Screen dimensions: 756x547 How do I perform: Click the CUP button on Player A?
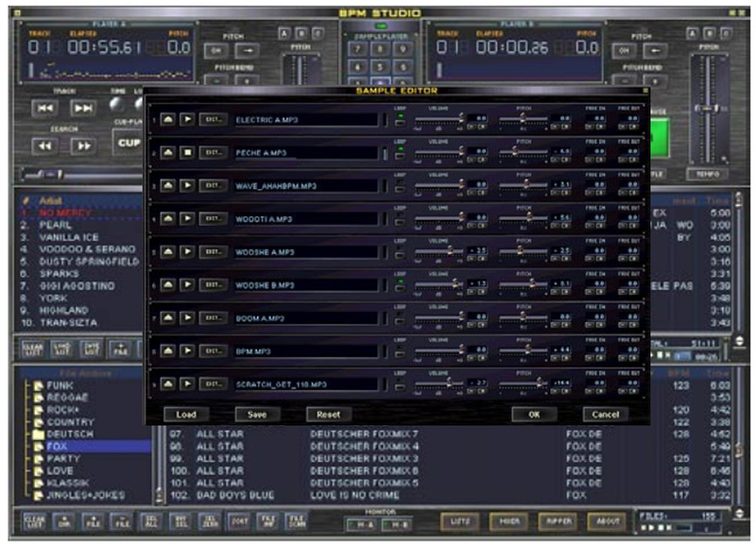click(x=129, y=143)
